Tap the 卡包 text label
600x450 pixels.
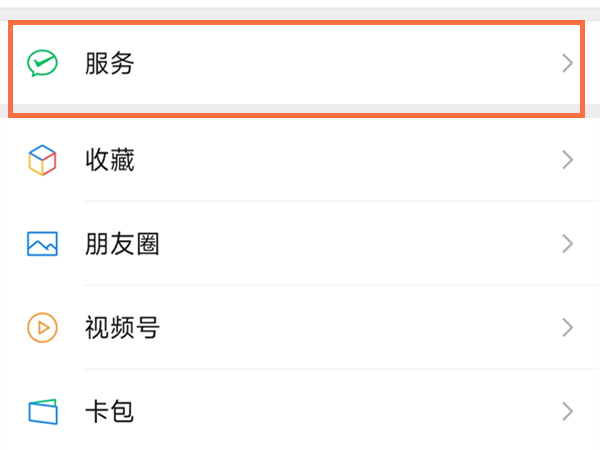(x=110, y=410)
